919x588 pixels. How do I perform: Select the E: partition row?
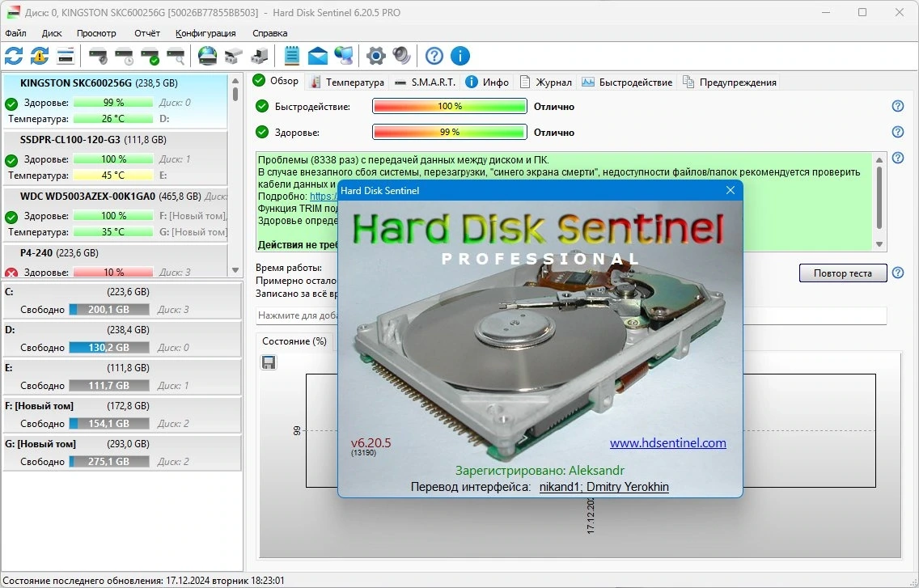[122, 377]
